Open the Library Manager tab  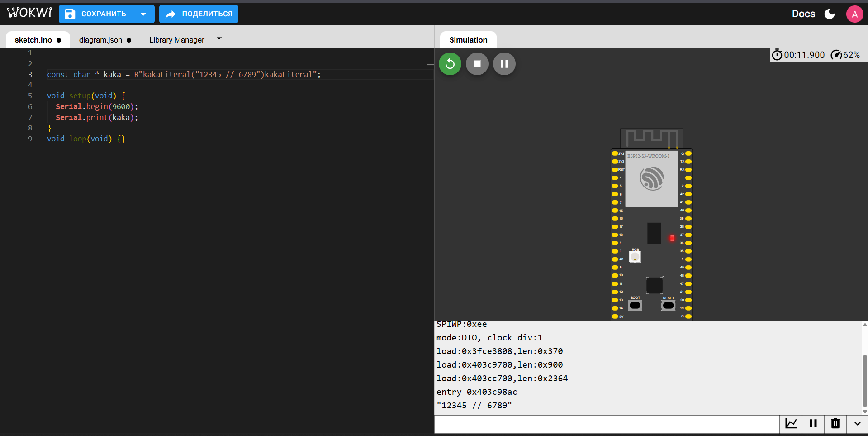coord(177,40)
